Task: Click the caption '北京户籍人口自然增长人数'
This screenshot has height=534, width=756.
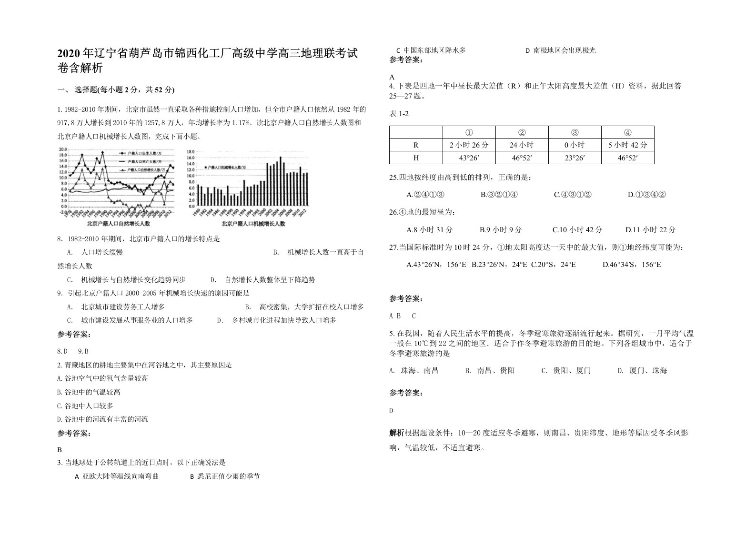Action: click(x=118, y=223)
